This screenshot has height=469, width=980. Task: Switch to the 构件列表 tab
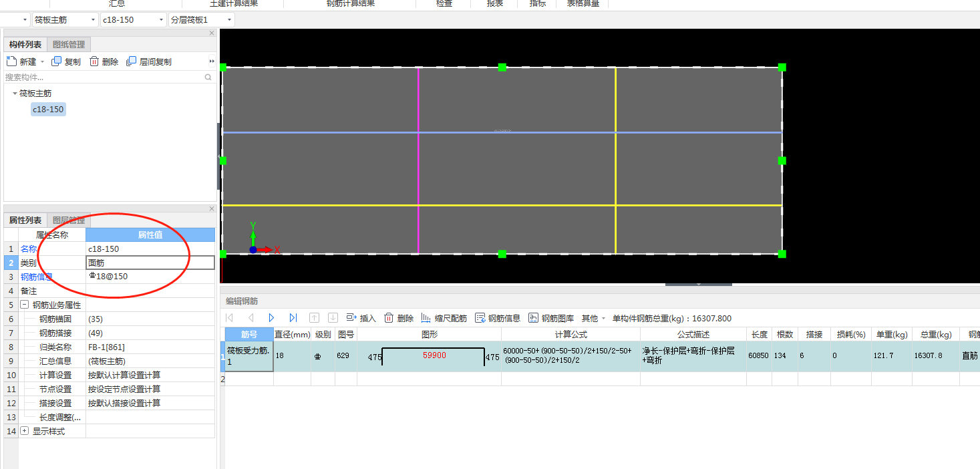tap(25, 45)
